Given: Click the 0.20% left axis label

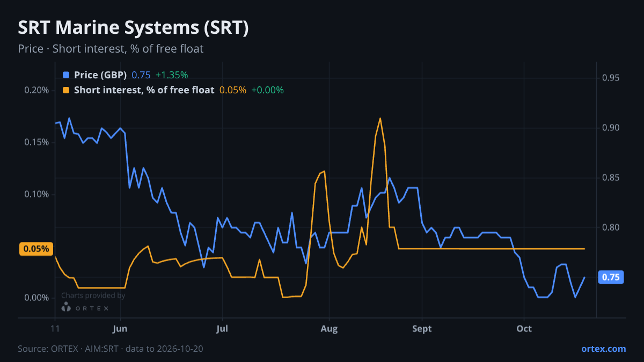Looking at the screenshot, I should (x=36, y=90).
